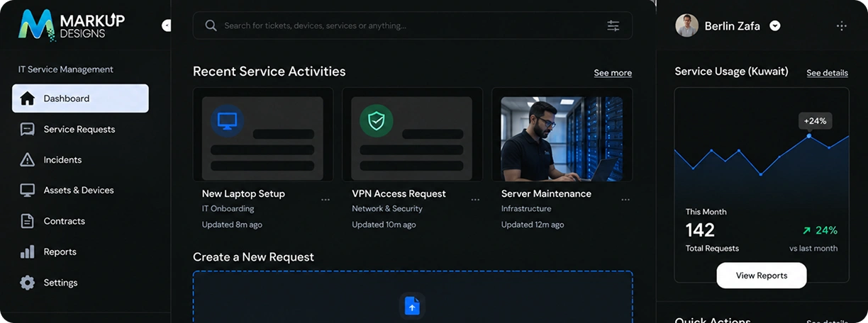This screenshot has width=868, height=323.
Task: Click the Assets & Devices monitor icon
Action: 27,191
